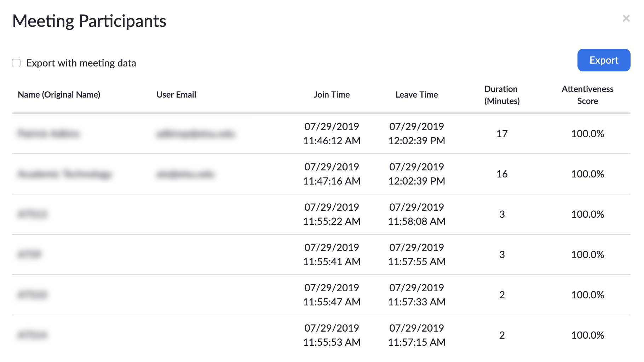Click the Attentiveness Score column header
This screenshot has width=644, height=362.
587,95
